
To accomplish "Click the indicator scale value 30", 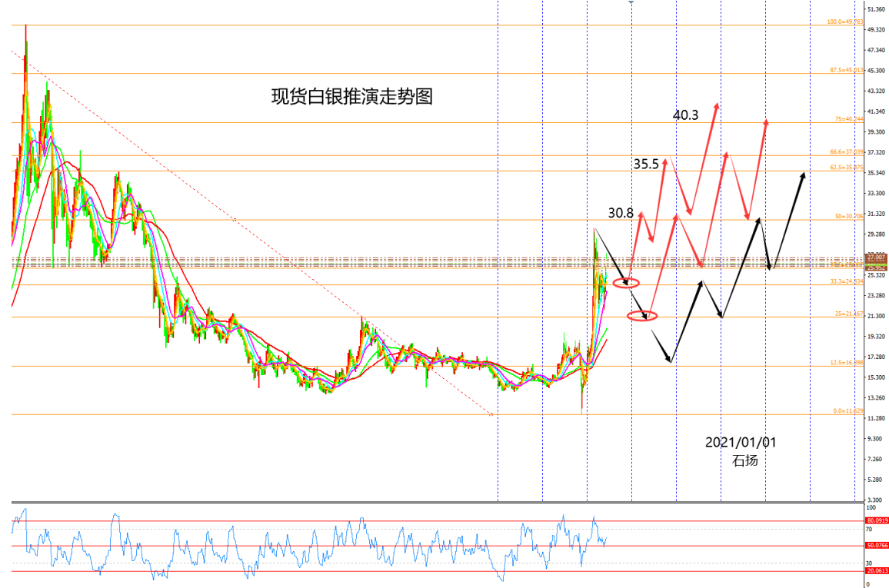I will 869,563.
